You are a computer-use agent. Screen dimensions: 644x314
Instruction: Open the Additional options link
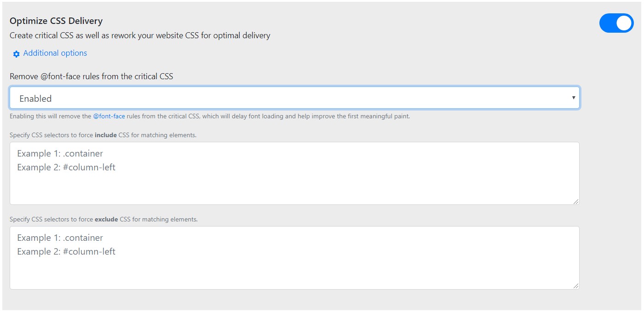click(55, 53)
